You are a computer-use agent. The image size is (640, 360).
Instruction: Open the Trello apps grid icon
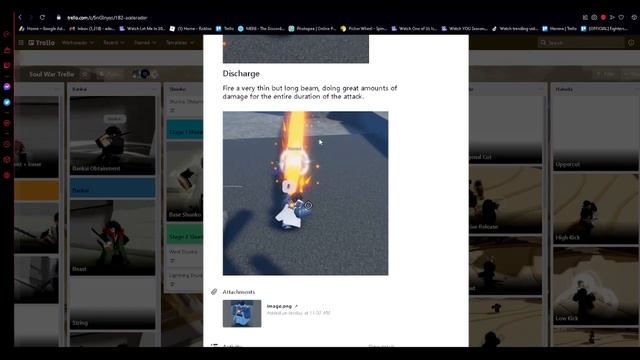21,42
